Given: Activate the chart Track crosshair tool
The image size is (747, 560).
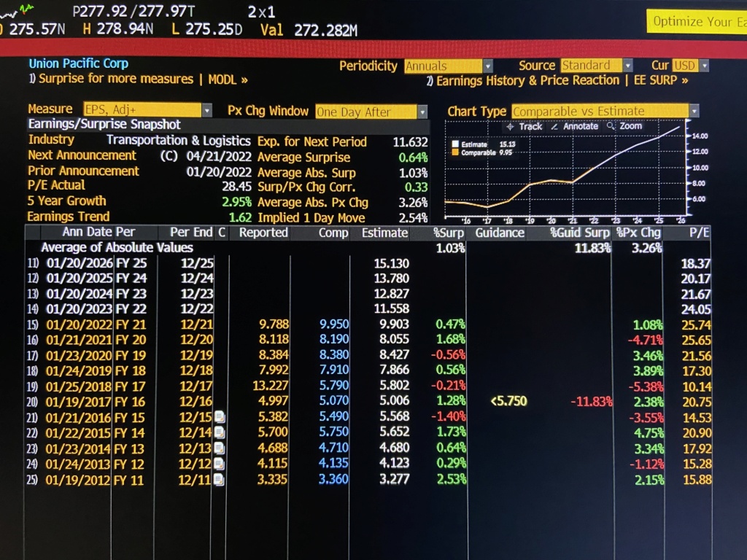Looking at the screenshot, I should (x=524, y=127).
